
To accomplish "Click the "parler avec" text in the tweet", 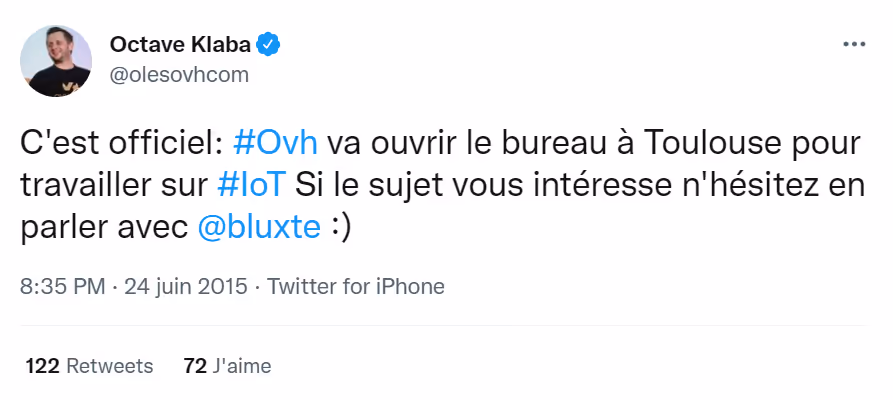I will point(102,227).
